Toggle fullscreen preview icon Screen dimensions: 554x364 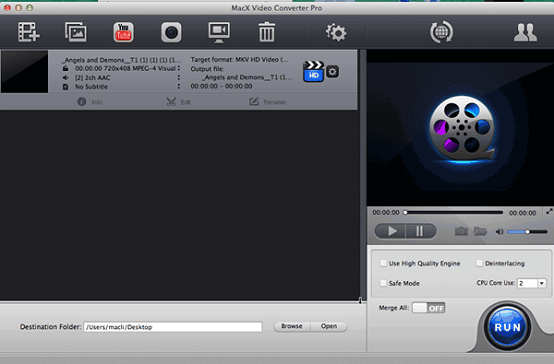[x=549, y=211]
